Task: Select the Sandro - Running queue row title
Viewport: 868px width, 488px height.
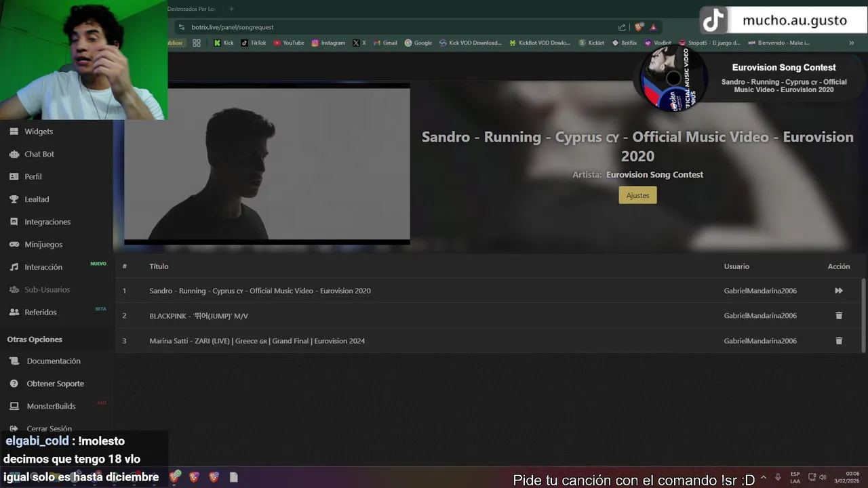Action: point(260,291)
